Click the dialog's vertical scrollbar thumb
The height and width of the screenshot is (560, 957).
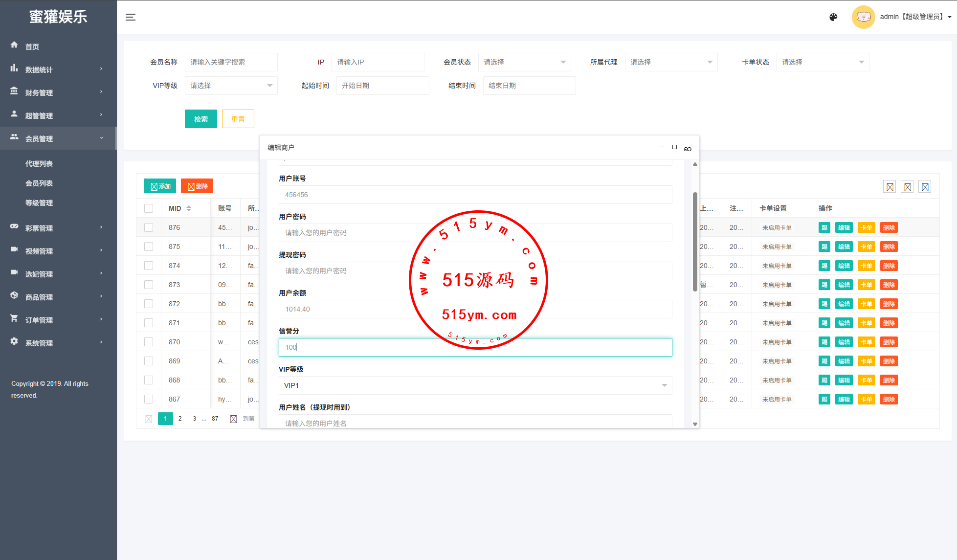pos(695,242)
